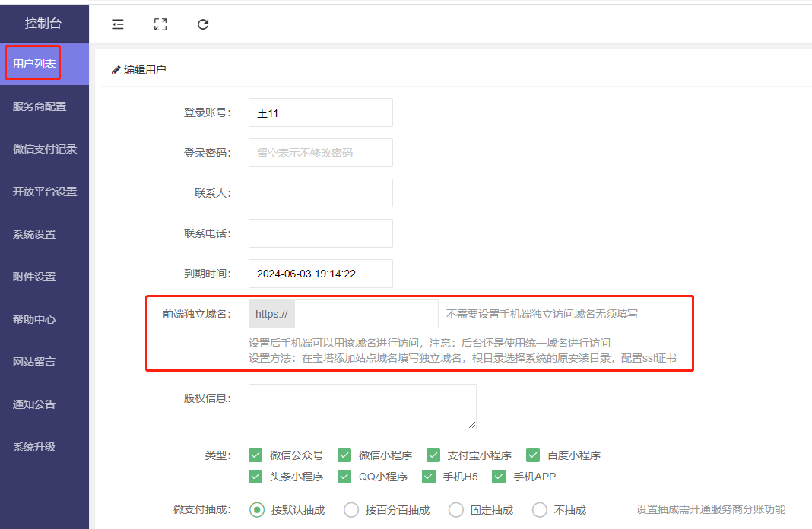The image size is (812, 529).
Task: Open 系统升级 in the sidebar
Action: tap(34, 447)
